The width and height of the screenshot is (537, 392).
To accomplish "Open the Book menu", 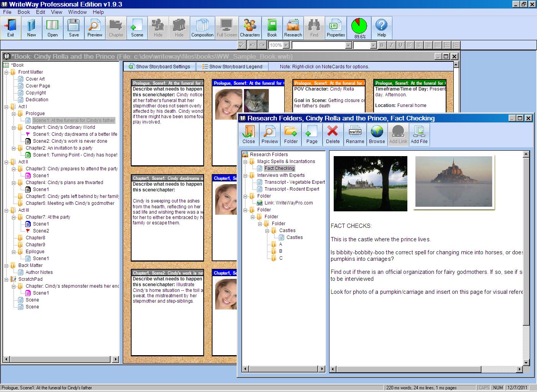I will (24, 12).
